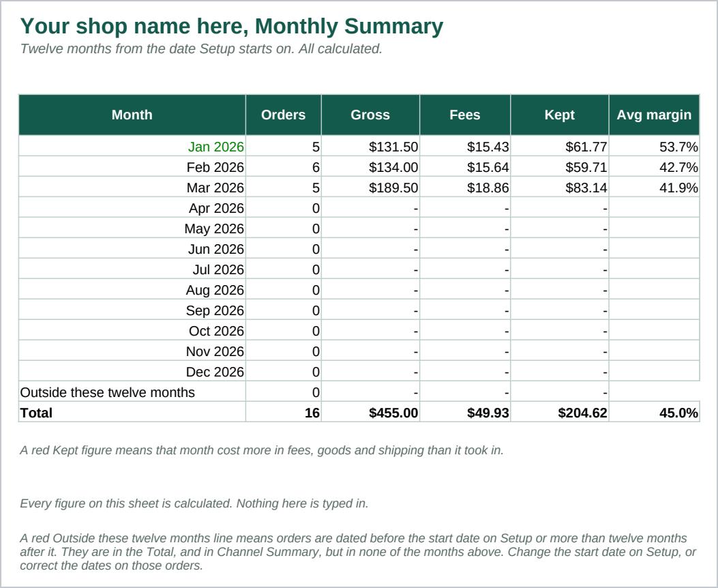The image size is (718, 588).
Task: Click the Outside these twelve months label
Action: (x=108, y=392)
